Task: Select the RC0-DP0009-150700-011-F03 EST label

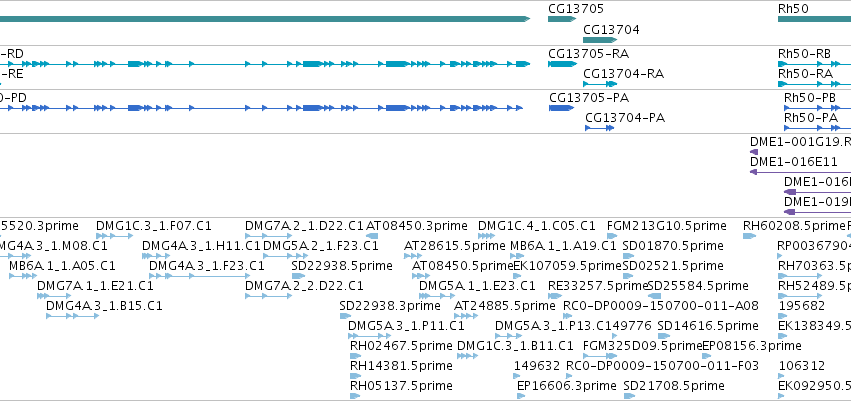Action: pyautogui.click(x=662, y=366)
